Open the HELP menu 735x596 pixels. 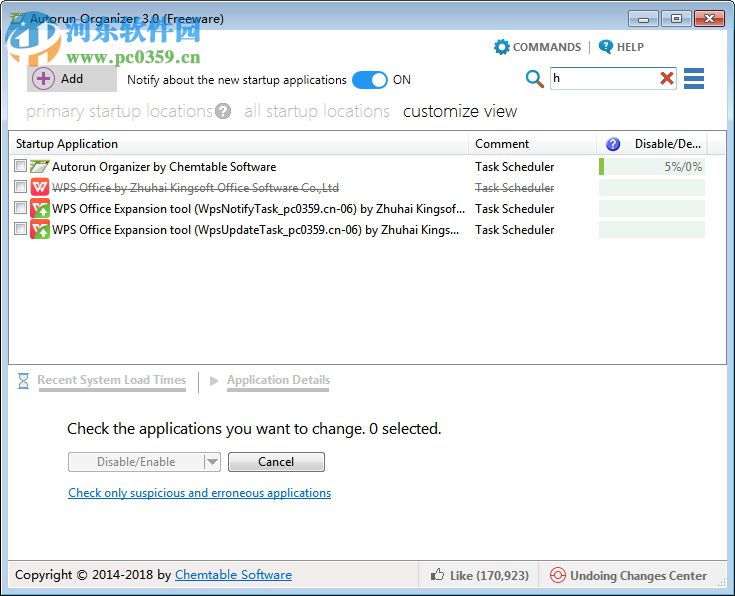[621, 47]
